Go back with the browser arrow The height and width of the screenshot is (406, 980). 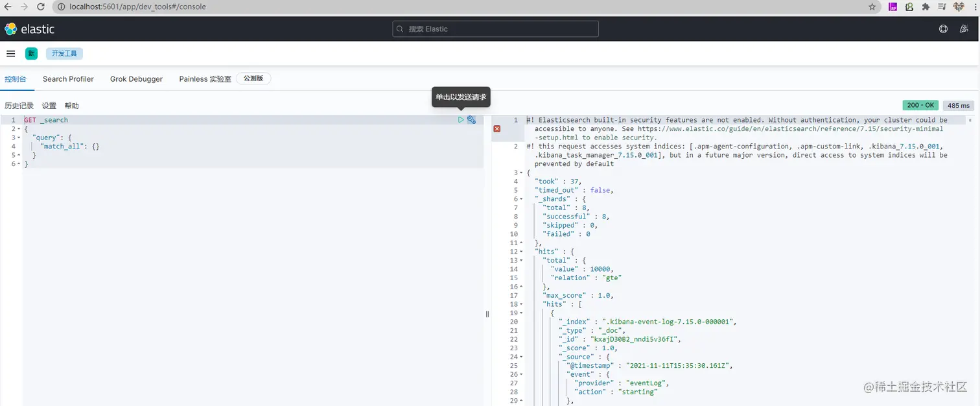tap(8, 6)
